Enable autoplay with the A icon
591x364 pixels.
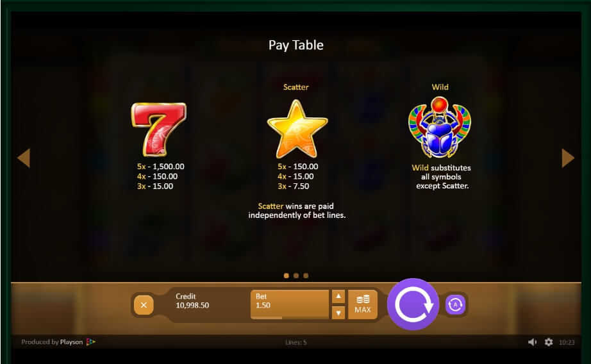455,304
